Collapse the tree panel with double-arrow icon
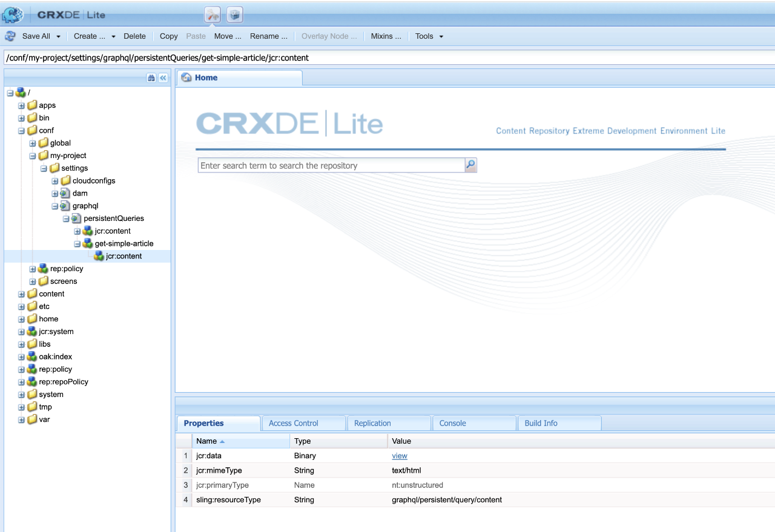This screenshot has height=532, width=775. point(163,78)
